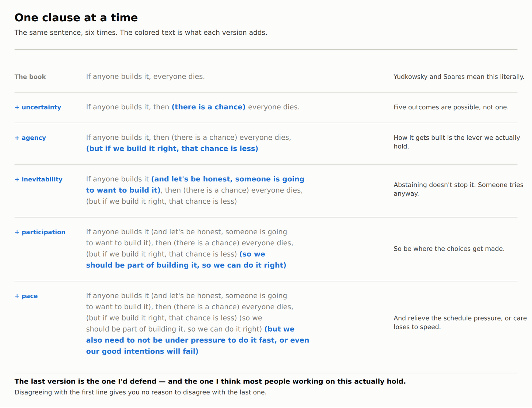Click the bold blue line "should be part of building it, so we can do it right)"

tap(186, 265)
